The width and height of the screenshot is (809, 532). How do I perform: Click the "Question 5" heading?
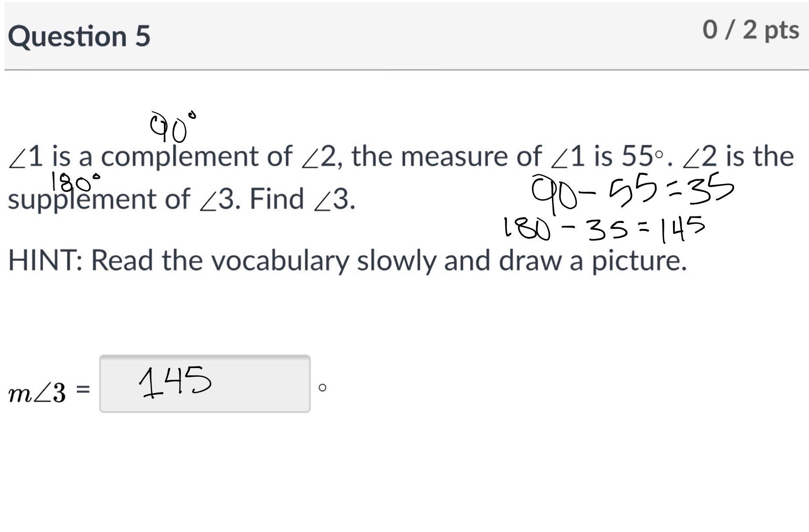tap(79, 36)
